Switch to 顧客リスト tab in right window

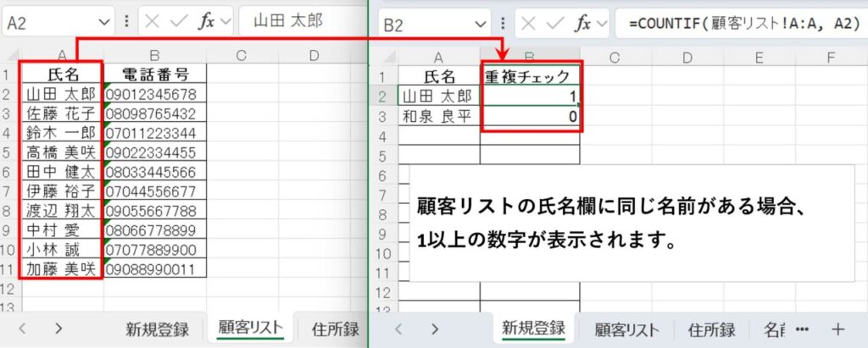tap(626, 330)
